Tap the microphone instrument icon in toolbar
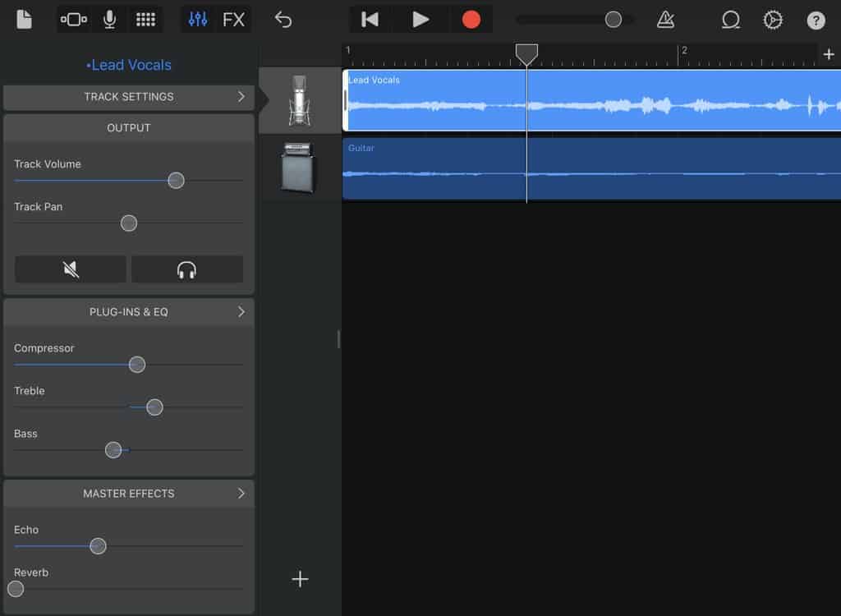The width and height of the screenshot is (841, 616). [110, 20]
